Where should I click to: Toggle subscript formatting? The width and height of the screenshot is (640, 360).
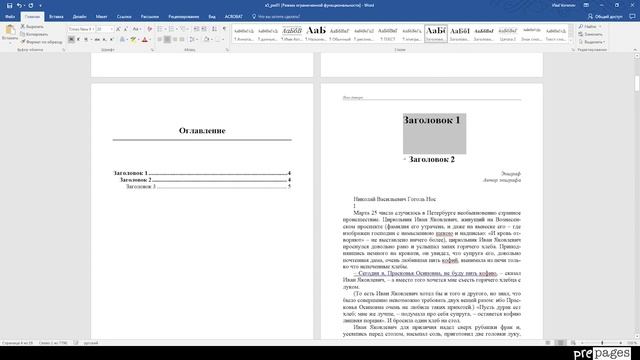click(x=104, y=40)
